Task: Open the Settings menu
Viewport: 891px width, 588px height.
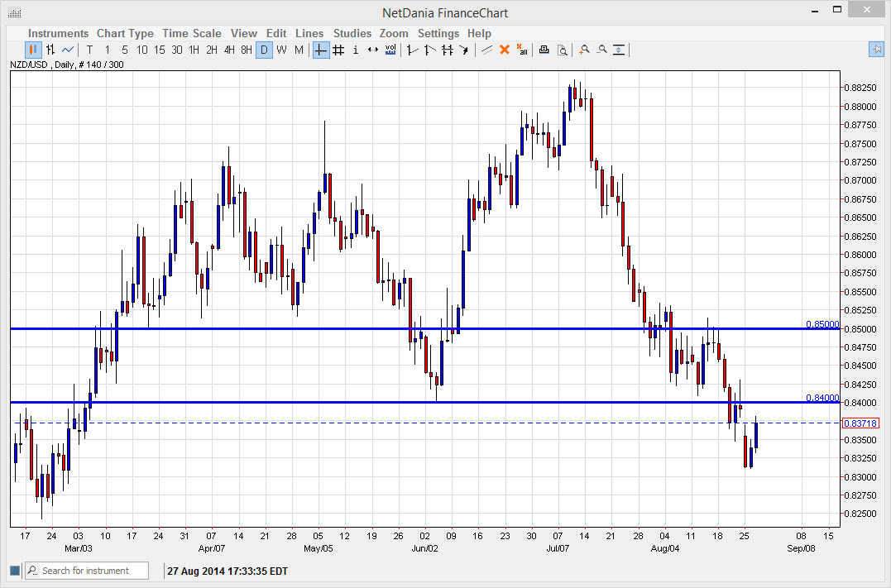Action: tap(438, 33)
